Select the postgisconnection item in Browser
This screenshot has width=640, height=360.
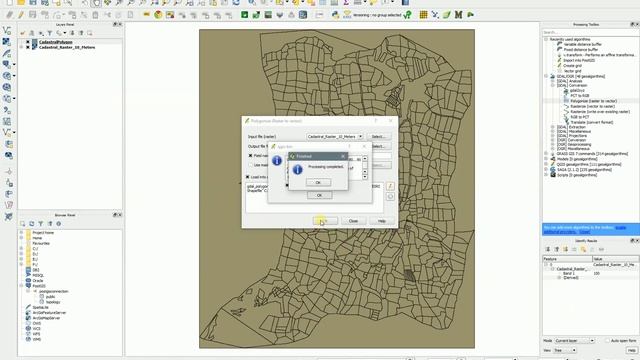[x=53, y=291]
